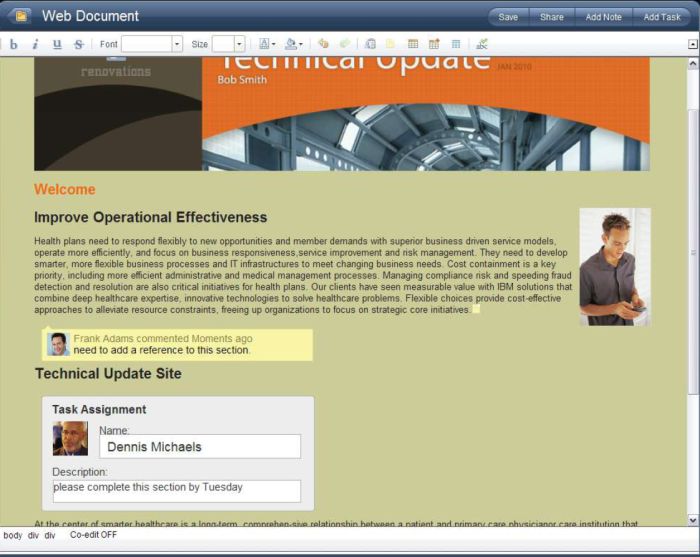Click the scroll down arrow
Screen dimensions: 700x557
(x=692, y=520)
